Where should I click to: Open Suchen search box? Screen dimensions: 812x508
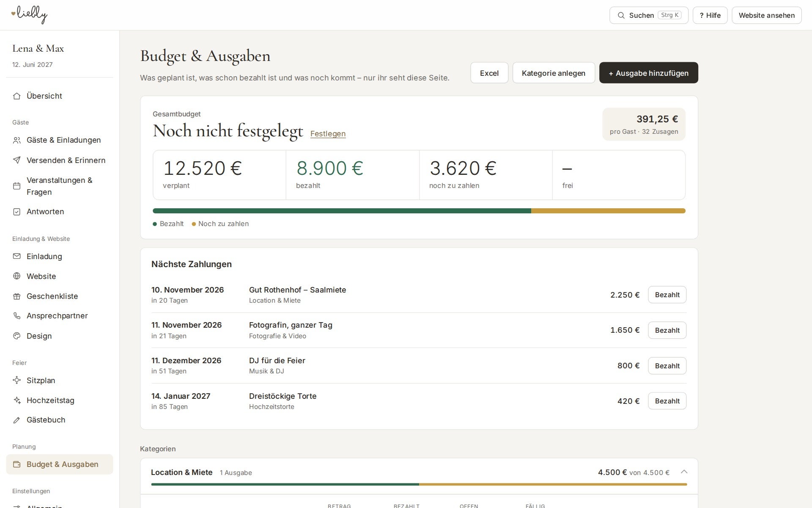649,15
